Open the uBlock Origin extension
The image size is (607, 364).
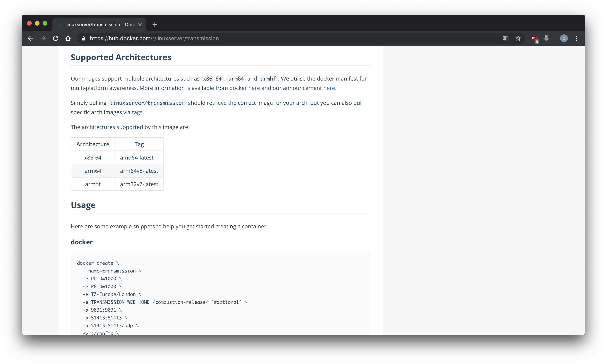pos(534,38)
